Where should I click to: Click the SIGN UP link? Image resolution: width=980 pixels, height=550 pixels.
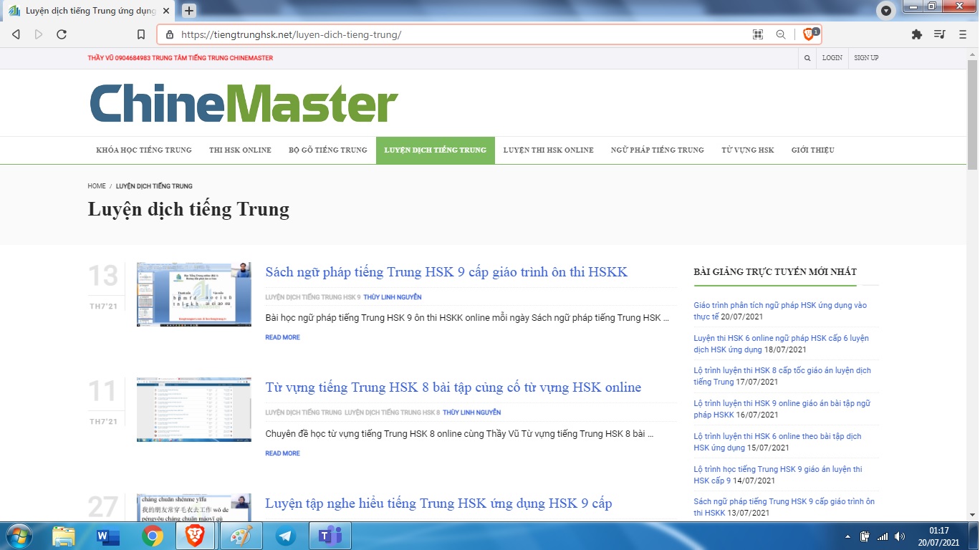[x=866, y=58]
